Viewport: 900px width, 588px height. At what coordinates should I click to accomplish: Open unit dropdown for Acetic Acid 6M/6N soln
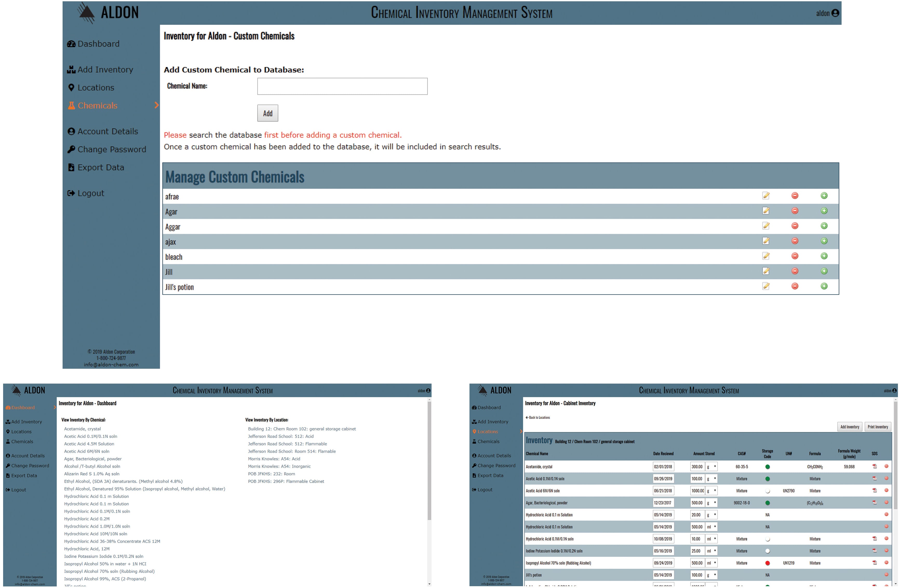[x=711, y=491]
